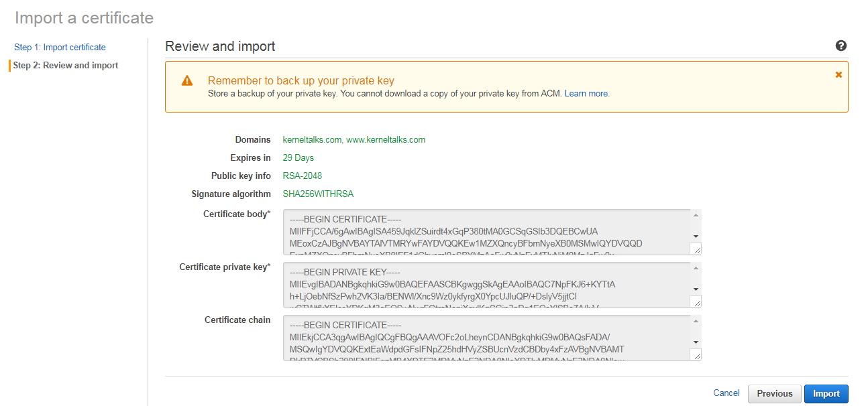868x406 pixels.
Task: Click resize handle of Certificate body textarea
Action: pos(696,249)
